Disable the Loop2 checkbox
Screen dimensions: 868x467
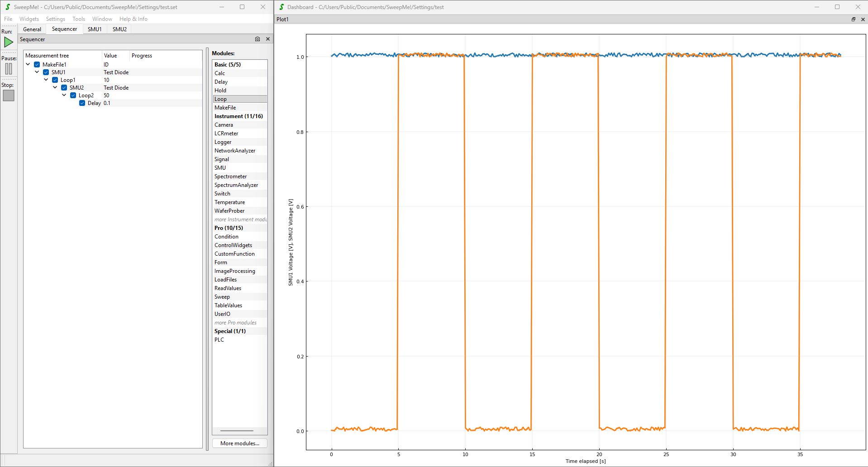[73, 95]
